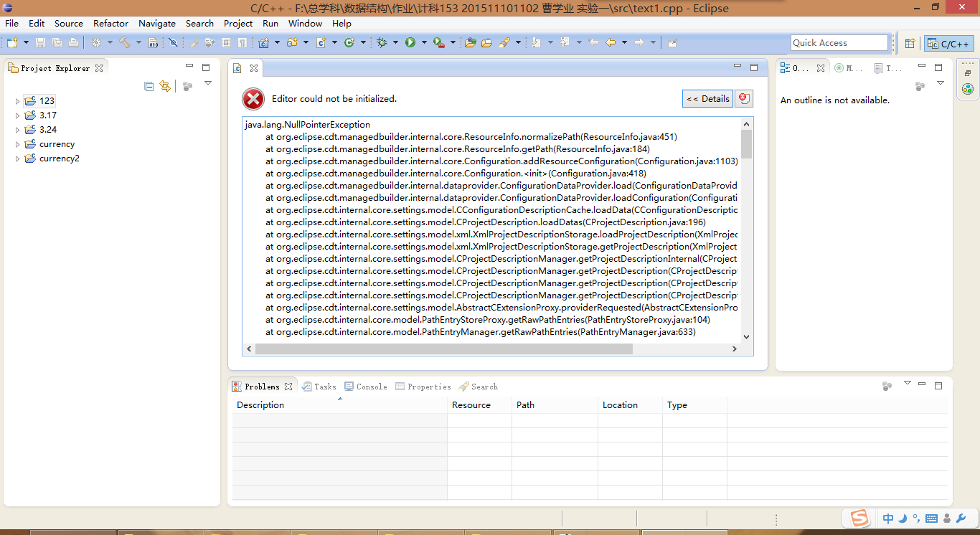Image resolution: width=980 pixels, height=535 pixels.
Task: Expand the 3.24 project
Action: [18, 130]
